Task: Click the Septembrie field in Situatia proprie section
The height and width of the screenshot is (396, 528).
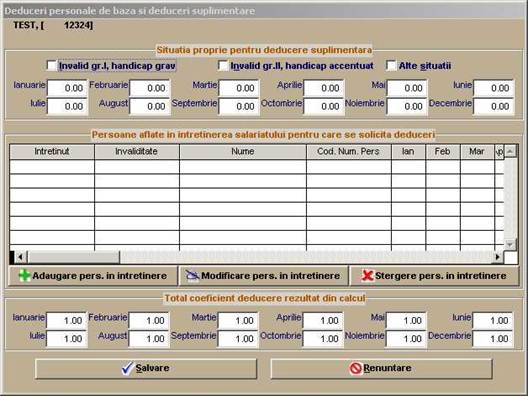Action: click(x=239, y=106)
